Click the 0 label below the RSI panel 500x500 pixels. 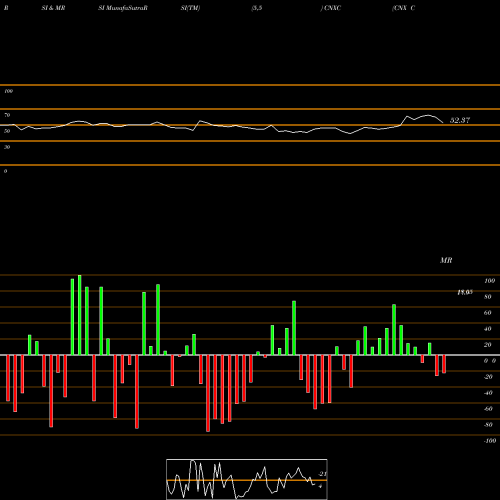click(x=5, y=171)
